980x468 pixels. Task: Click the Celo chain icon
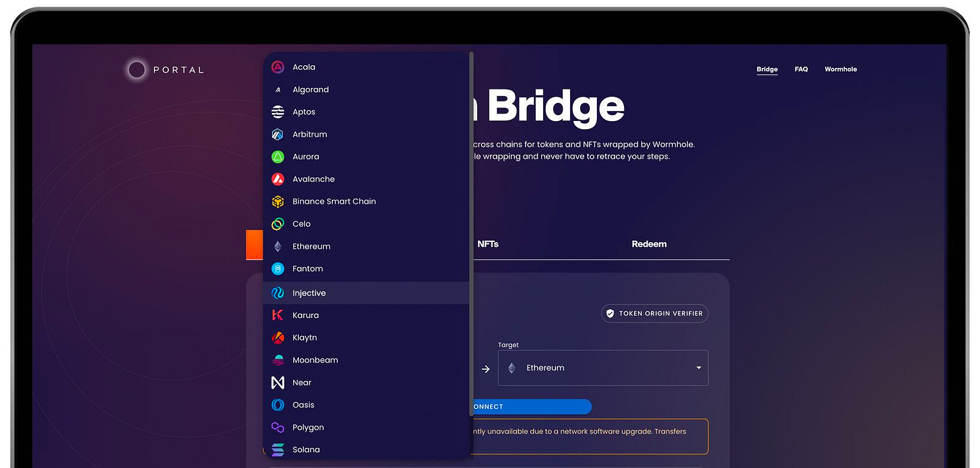pos(277,224)
